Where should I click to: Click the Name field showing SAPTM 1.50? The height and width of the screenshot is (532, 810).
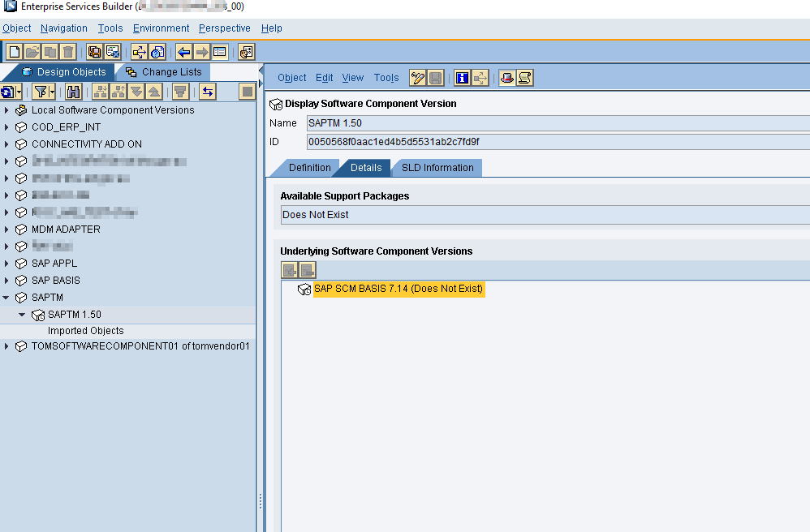click(x=558, y=123)
